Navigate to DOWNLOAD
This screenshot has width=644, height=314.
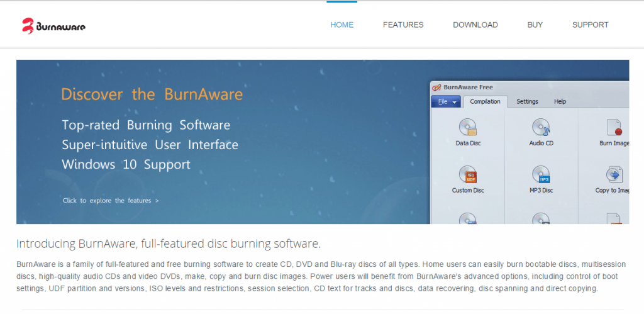[x=475, y=25]
